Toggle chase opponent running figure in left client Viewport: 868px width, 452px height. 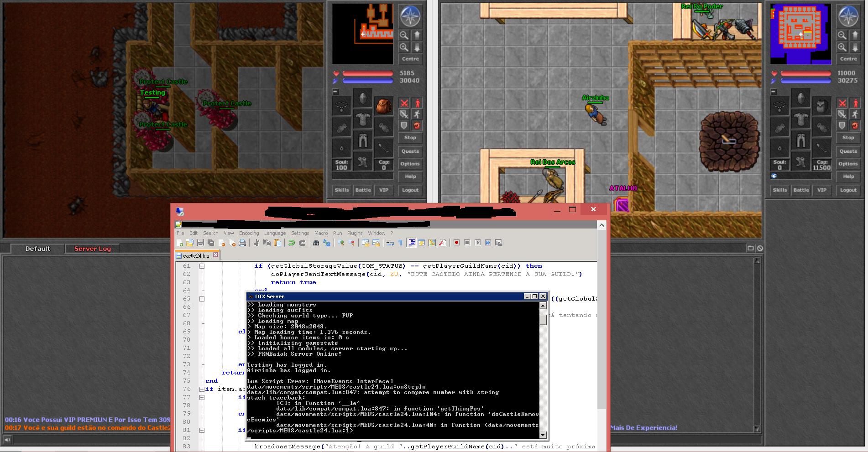(417, 114)
